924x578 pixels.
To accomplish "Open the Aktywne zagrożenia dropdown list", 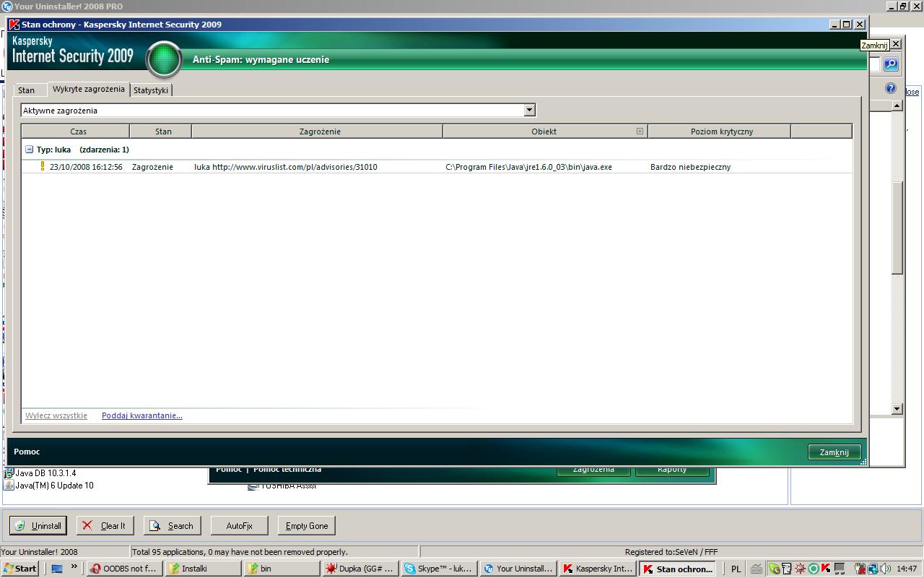I will coord(529,110).
